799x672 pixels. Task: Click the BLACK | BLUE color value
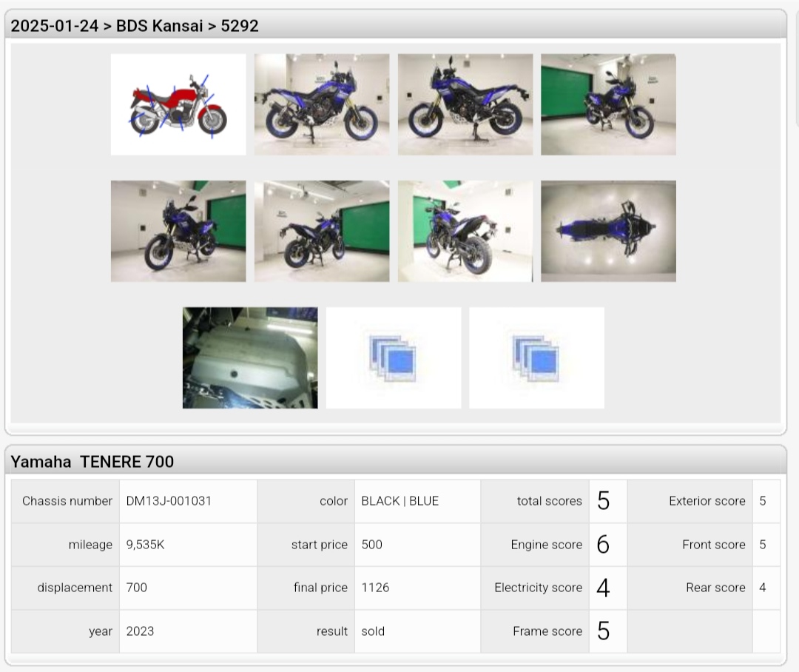click(x=399, y=501)
